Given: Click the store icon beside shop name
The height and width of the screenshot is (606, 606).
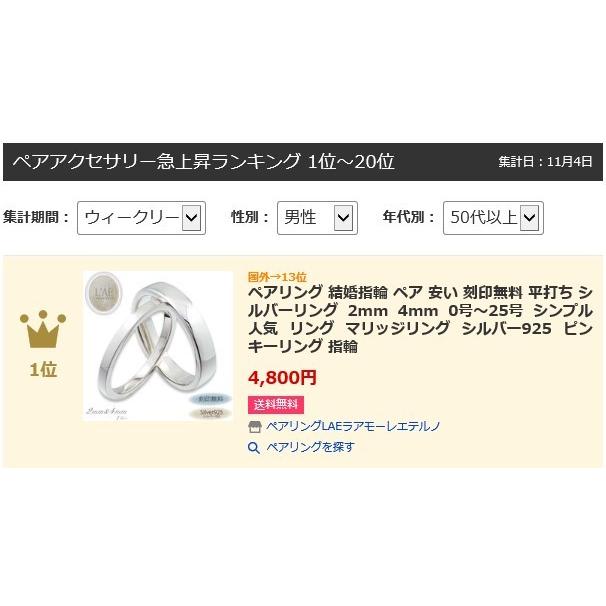Looking at the screenshot, I should [x=254, y=427].
